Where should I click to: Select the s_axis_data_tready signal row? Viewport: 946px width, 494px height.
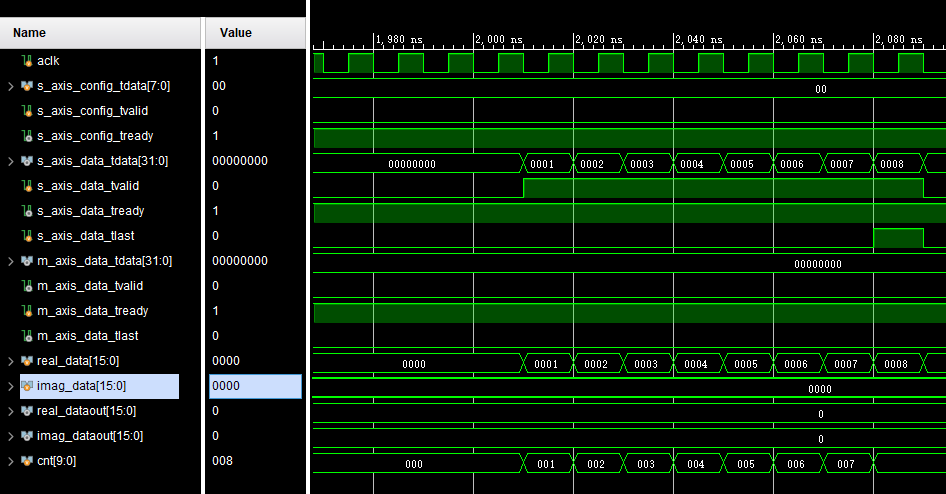coord(90,211)
